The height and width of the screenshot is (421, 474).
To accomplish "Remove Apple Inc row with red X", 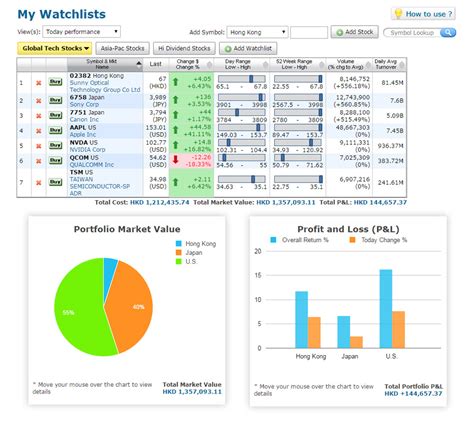I will [x=39, y=131].
